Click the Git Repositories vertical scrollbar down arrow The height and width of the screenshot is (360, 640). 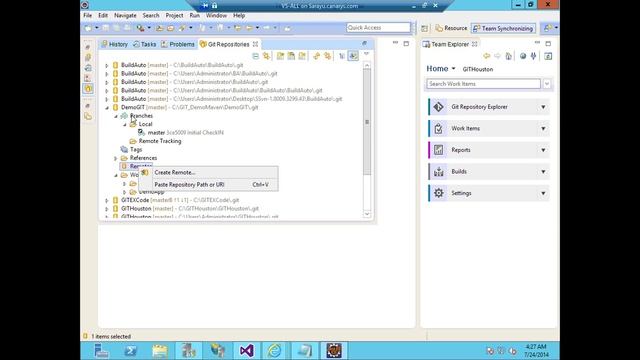(x=367, y=214)
